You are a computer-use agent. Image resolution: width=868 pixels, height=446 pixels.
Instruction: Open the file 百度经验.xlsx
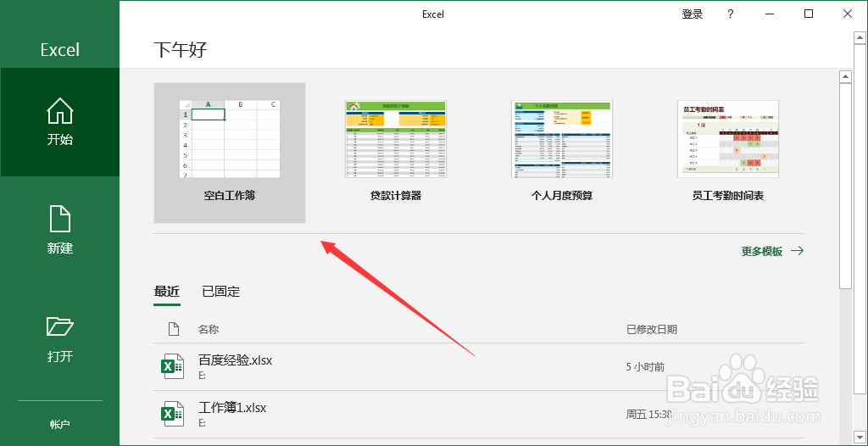479,367
